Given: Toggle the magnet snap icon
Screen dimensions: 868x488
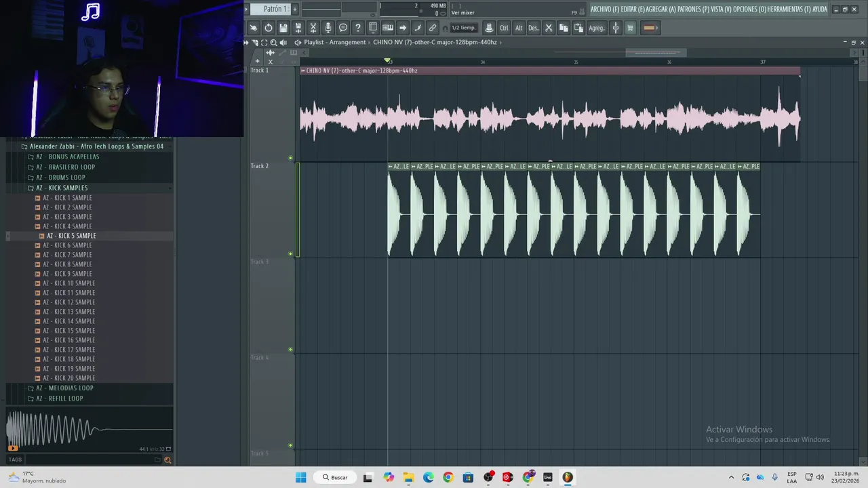Looking at the screenshot, I should [445, 28].
